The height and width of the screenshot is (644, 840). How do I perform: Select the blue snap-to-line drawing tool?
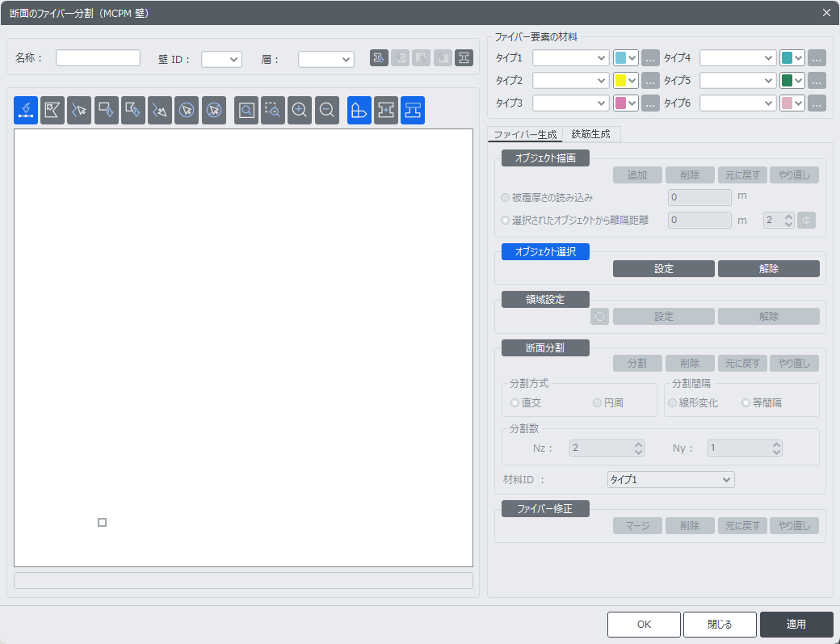(x=26, y=111)
